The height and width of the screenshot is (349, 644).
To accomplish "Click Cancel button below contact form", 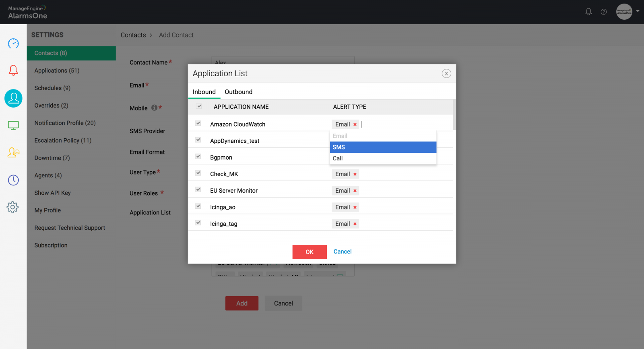I will coord(283,303).
